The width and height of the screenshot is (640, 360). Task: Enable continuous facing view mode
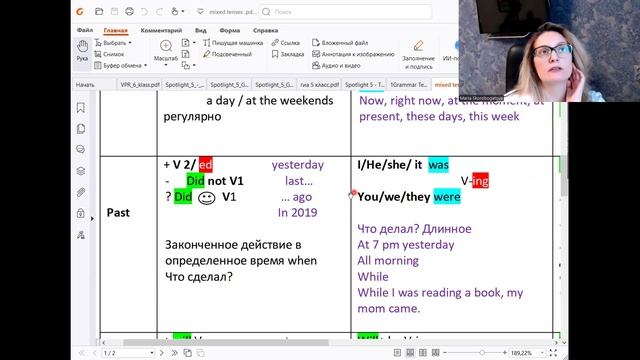coord(436,353)
